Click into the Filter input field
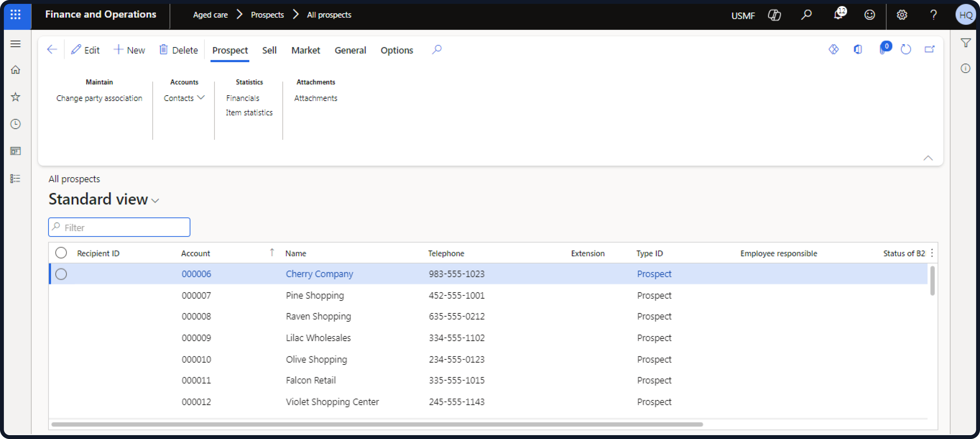980x439 pixels. click(119, 227)
